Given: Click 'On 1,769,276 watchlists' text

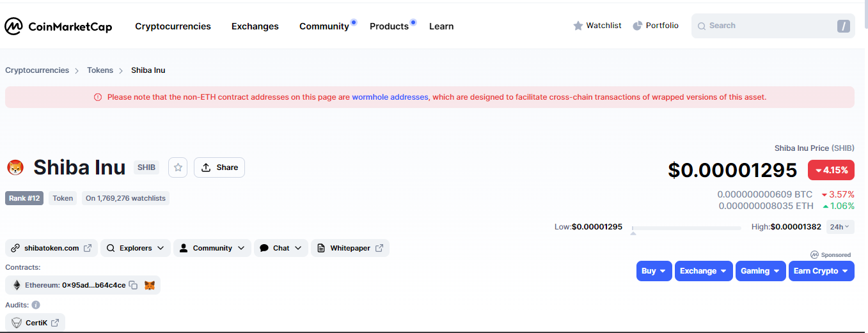Looking at the screenshot, I should [126, 198].
